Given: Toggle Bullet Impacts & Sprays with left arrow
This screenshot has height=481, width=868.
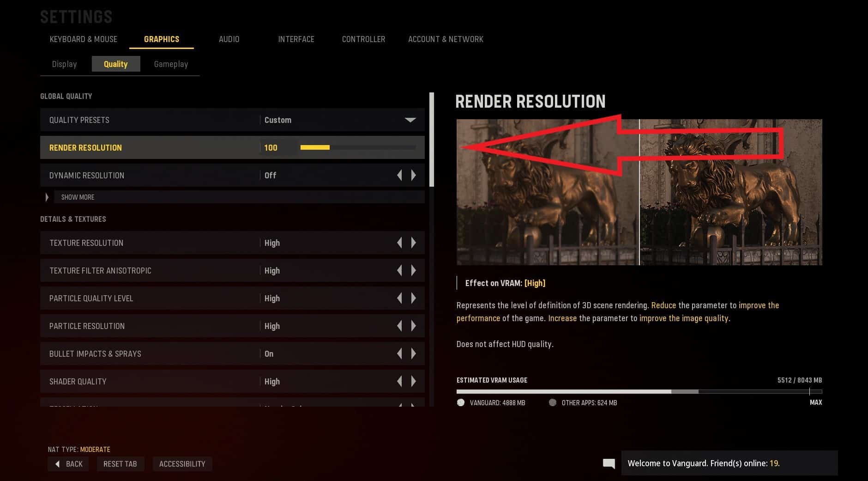Looking at the screenshot, I should pyautogui.click(x=400, y=353).
